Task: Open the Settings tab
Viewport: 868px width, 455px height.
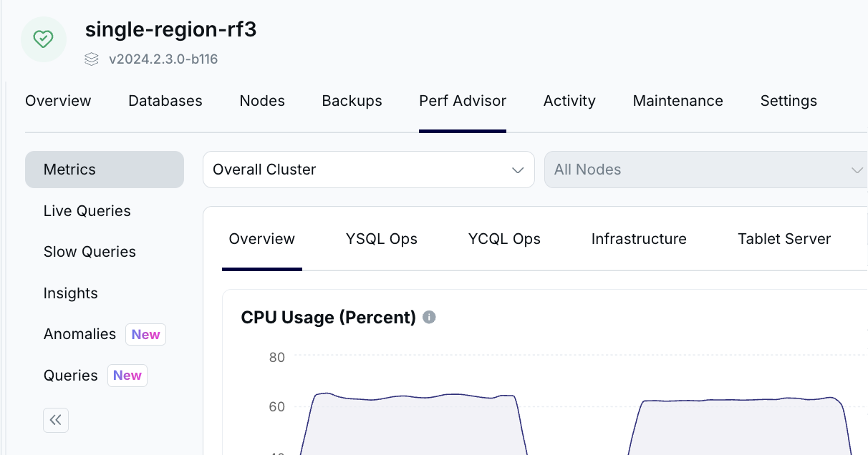Action: (789, 101)
